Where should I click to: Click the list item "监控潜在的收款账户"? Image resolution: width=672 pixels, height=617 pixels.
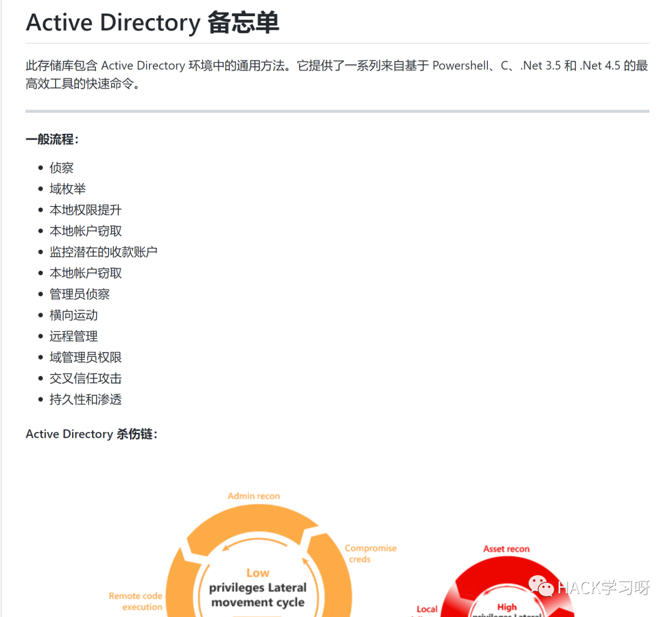pyautogui.click(x=103, y=252)
